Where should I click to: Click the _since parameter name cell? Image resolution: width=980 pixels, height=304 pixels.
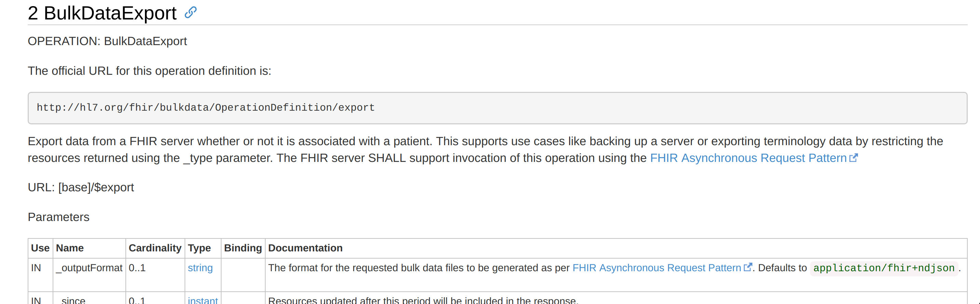89,298
